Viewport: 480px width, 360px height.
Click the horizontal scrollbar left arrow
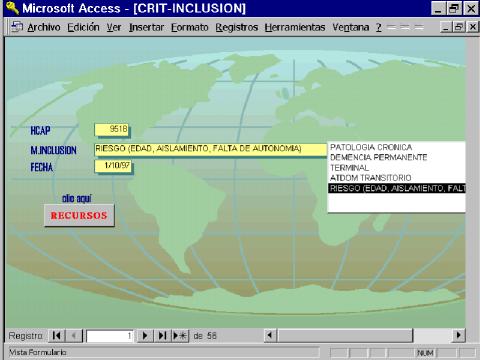click(x=270, y=335)
